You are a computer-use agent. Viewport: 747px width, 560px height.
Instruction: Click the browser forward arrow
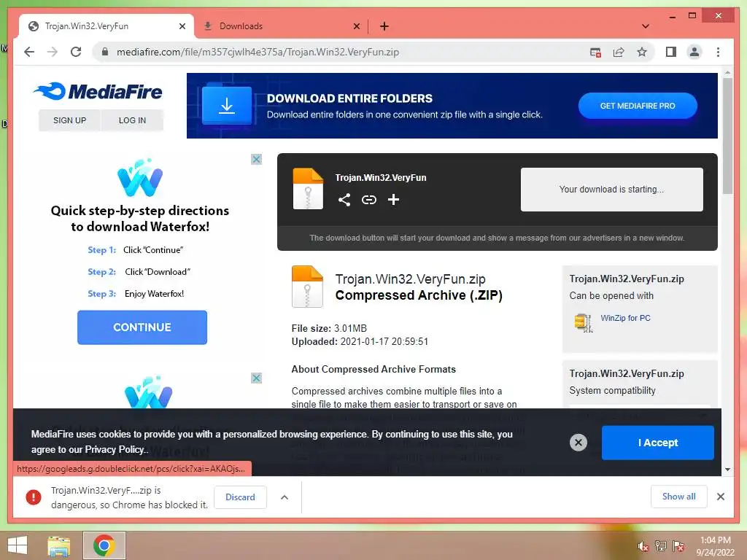[x=53, y=52]
